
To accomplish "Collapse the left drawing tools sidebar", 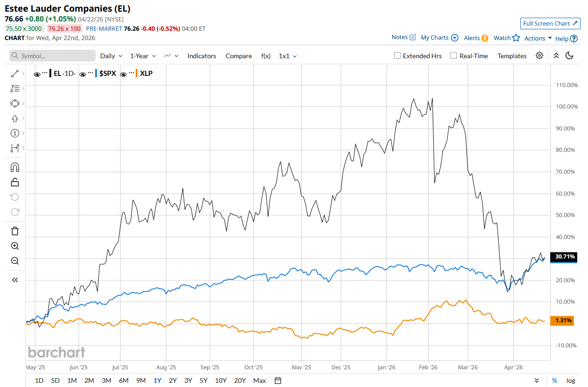I will 15,280.
